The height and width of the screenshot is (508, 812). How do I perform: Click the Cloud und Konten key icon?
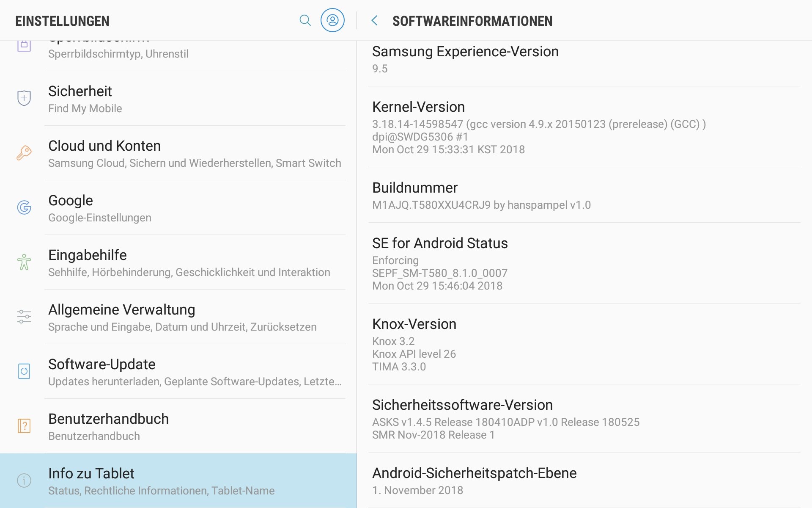(24, 153)
